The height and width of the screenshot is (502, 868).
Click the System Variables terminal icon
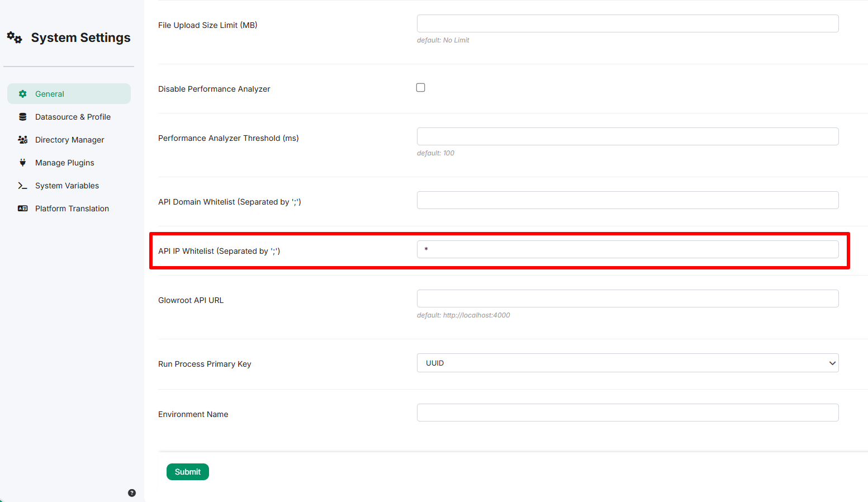point(22,186)
